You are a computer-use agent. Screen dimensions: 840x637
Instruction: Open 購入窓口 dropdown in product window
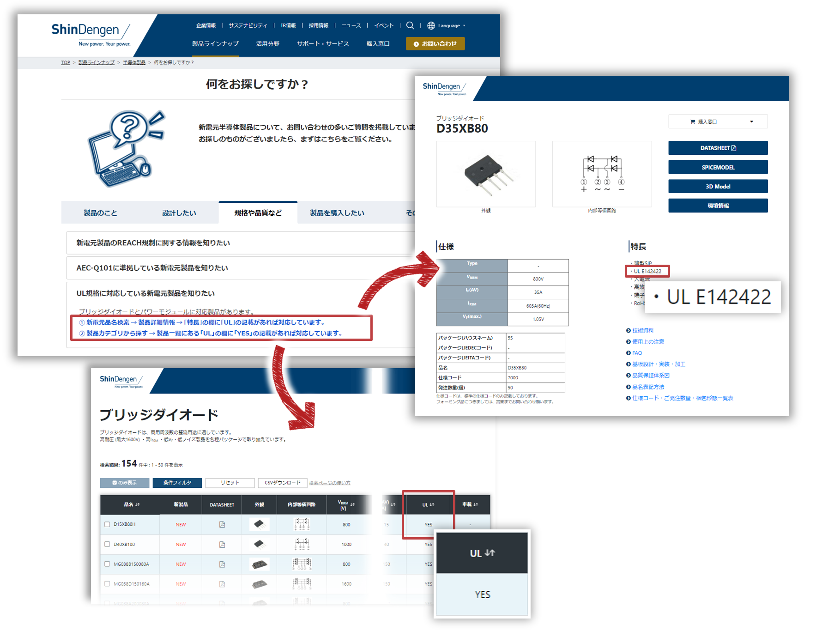718,121
